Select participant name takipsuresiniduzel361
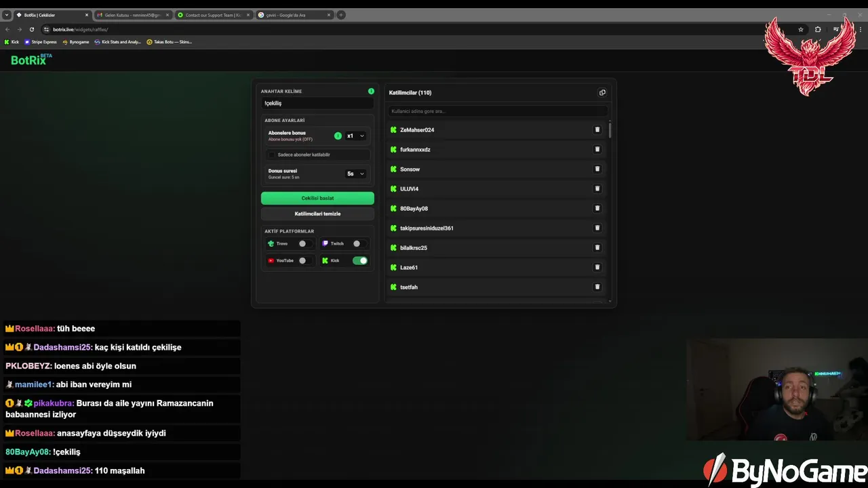The height and width of the screenshot is (488, 868). [x=427, y=228]
